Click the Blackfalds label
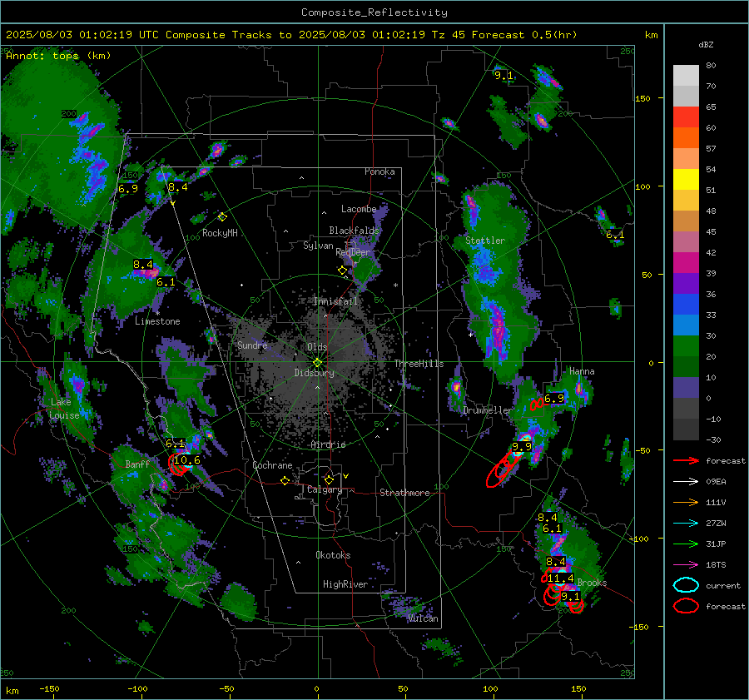 pos(354,231)
